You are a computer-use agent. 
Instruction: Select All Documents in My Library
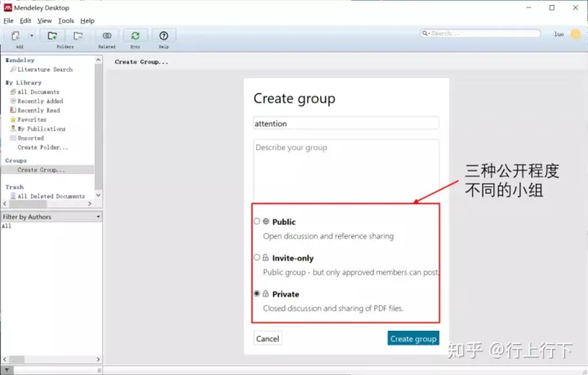click(x=38, y=92)
